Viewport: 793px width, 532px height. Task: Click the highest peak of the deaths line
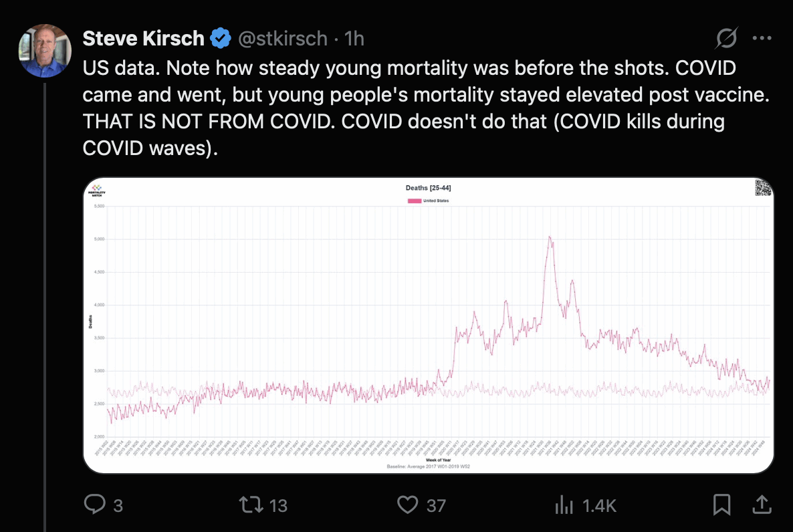[x=549, y=237]
